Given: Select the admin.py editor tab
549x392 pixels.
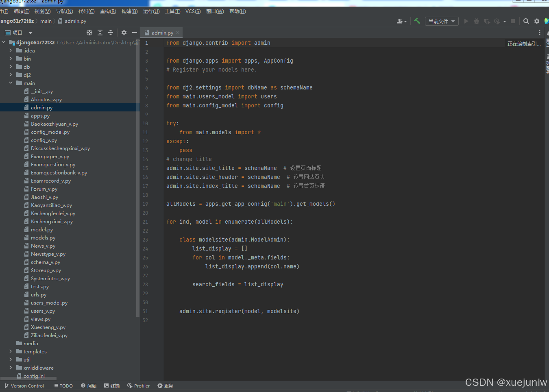Looking at the screenshot, I should 162,33.
